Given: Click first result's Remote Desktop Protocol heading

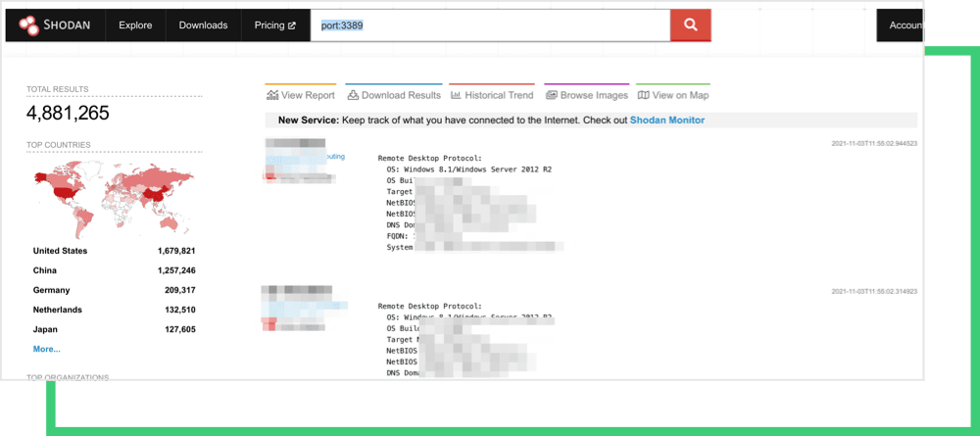Looking at the screenshot, I should 430,159.
